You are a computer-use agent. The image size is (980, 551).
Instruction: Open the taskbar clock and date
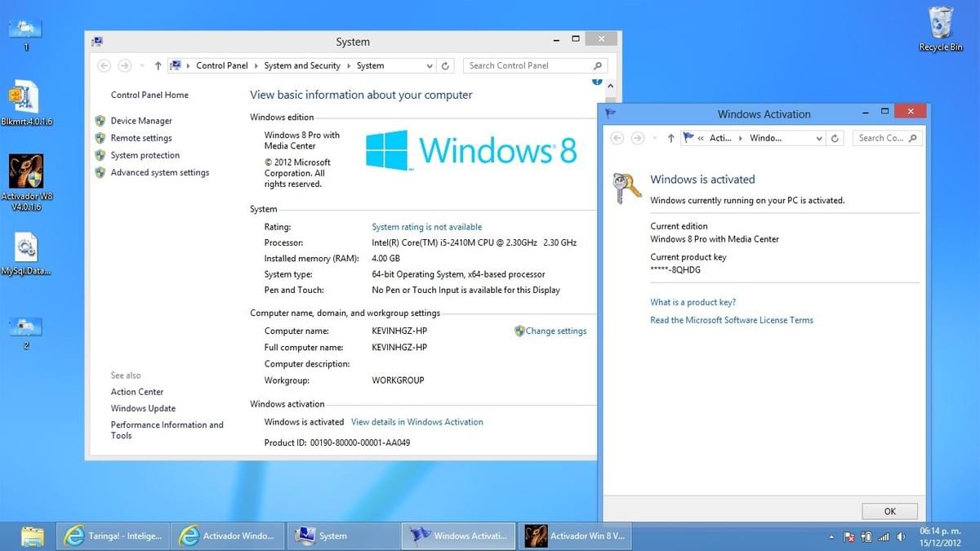click(940, 536)
